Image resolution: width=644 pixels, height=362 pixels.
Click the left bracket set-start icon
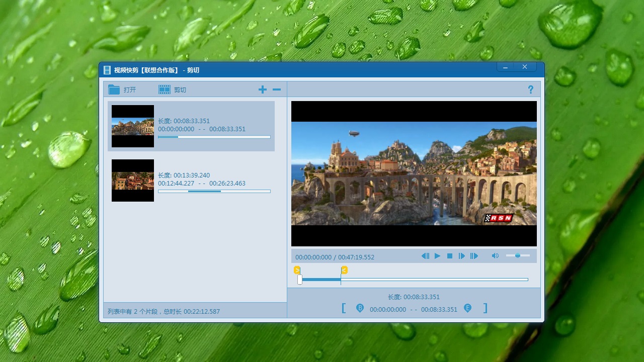coord(344,308)
